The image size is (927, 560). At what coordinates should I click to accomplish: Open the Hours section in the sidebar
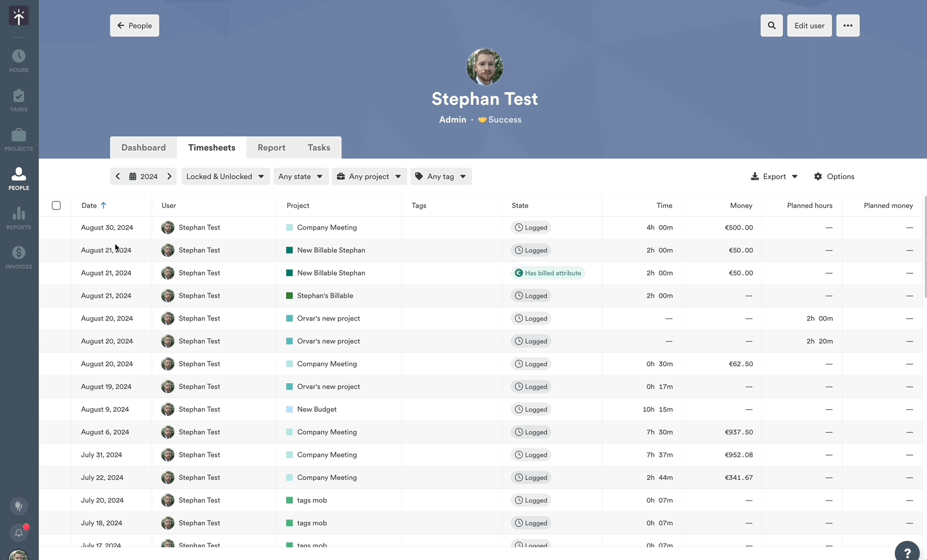point(18,58)
